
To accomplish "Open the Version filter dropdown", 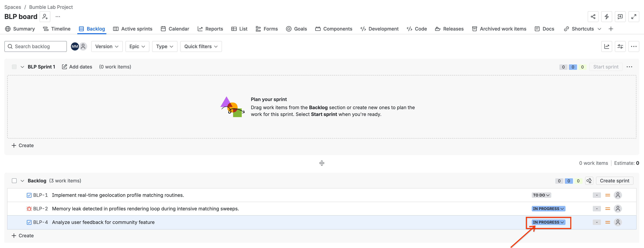I will pyautogui.click(x=107, y=46).
